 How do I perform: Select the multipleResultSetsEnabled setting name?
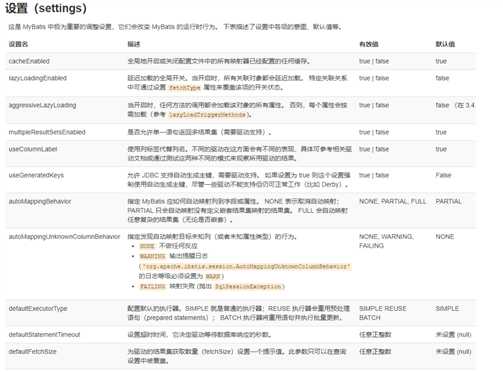click(x=47, y=132)
